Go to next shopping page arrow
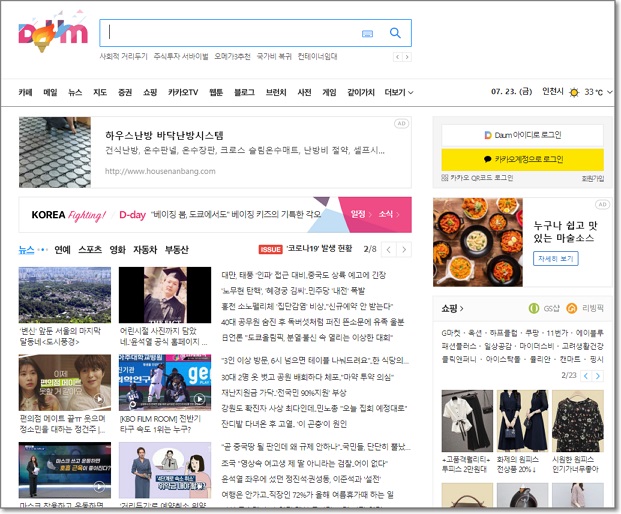This screenshot has width=621, height=514. (598, 376)
